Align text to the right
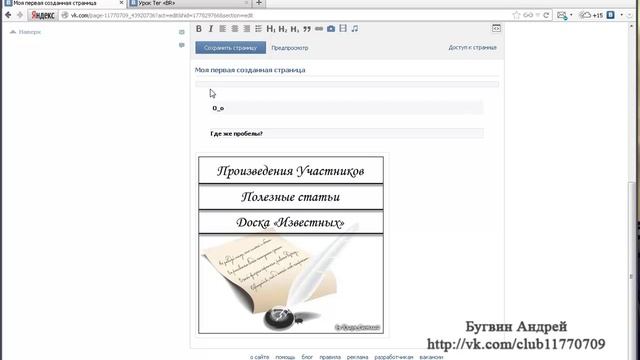The width and height of the screenshot is (640, 360). [247, 29]
